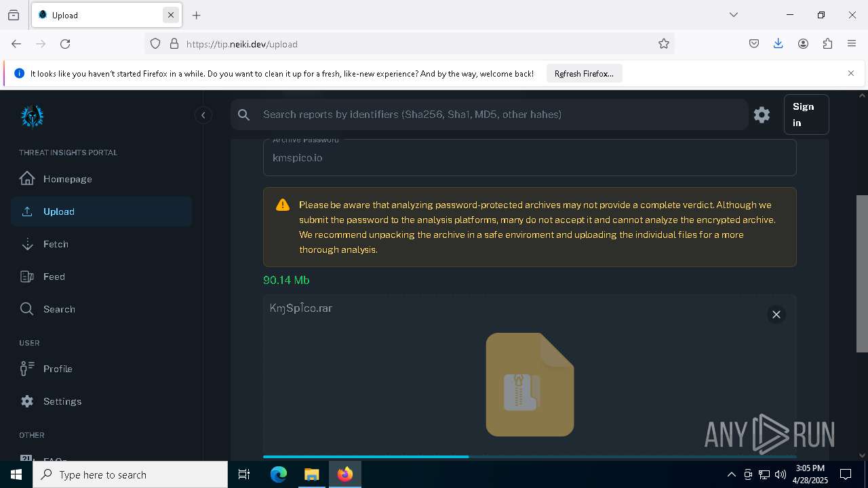This screenshot has width=868, height=488.
Task: Click the tracking protection shield icon
Action: [x=155, y=43]
